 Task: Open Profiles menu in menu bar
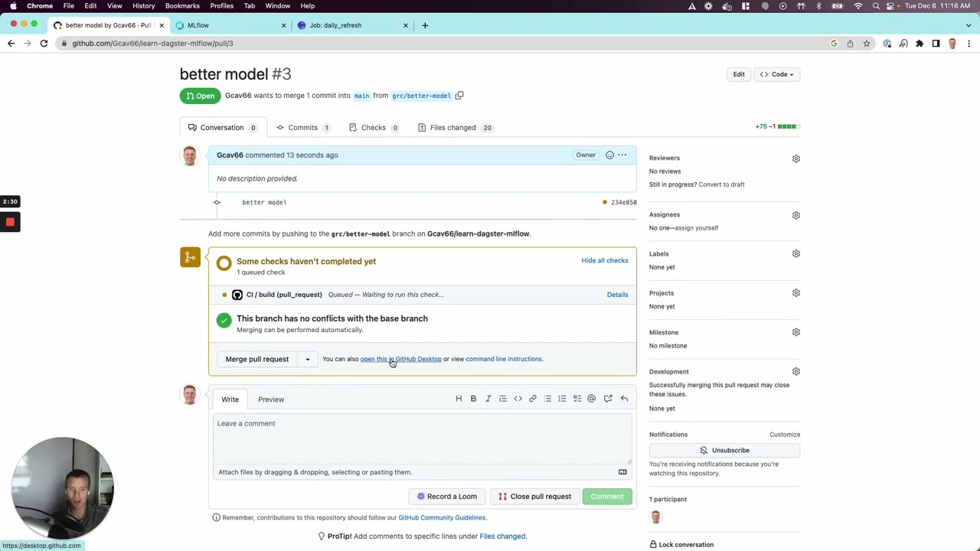coord(221,6)
